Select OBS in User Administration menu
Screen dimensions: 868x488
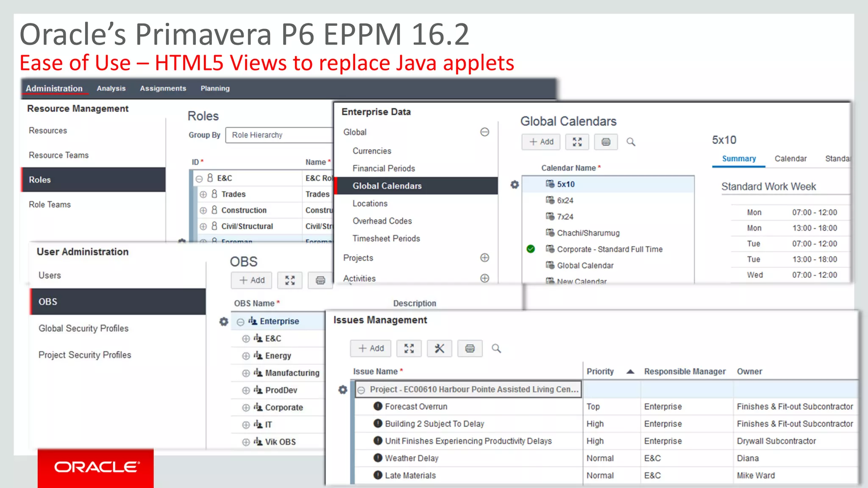click(118, 302)
